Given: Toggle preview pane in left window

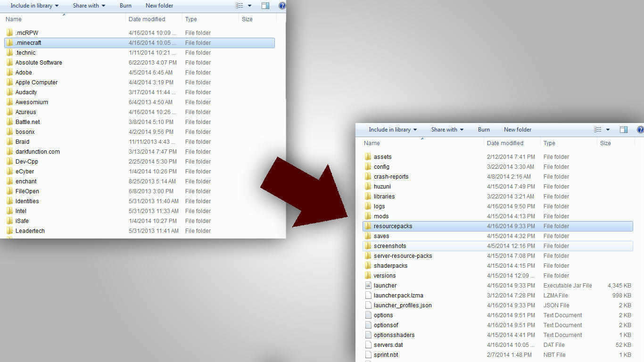Looking at the screenshot, I should 265,6.
